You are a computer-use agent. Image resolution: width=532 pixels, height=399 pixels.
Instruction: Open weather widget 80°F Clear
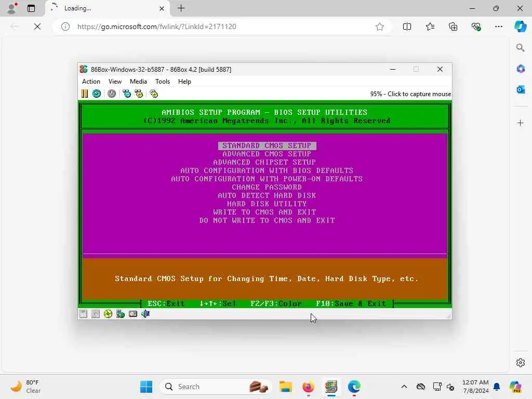pos(25,387)
